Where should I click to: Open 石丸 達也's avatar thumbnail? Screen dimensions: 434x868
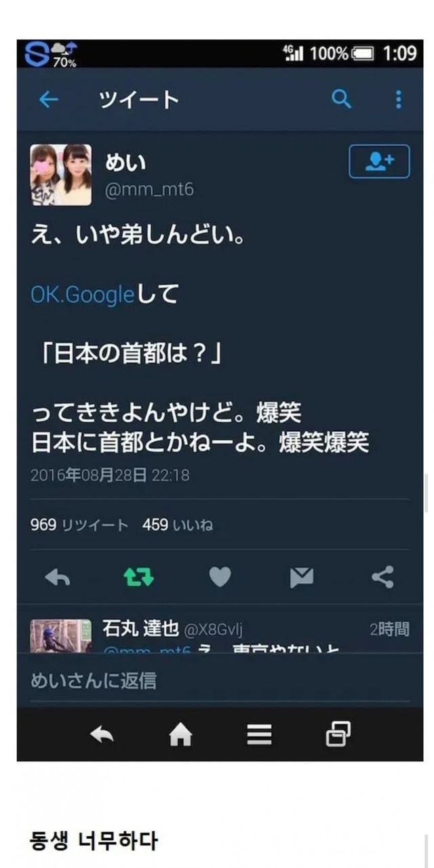pyautogui.click(x=61, y=635)
